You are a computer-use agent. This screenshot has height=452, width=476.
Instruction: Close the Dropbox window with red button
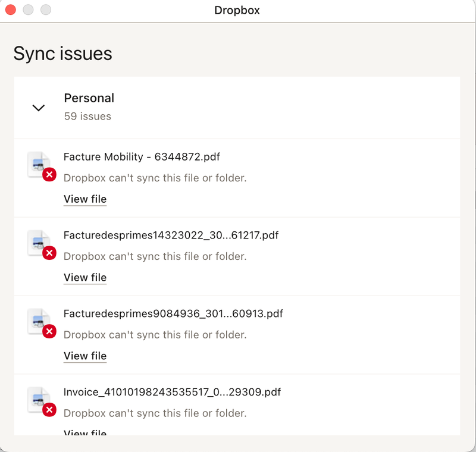pos(11,10)
